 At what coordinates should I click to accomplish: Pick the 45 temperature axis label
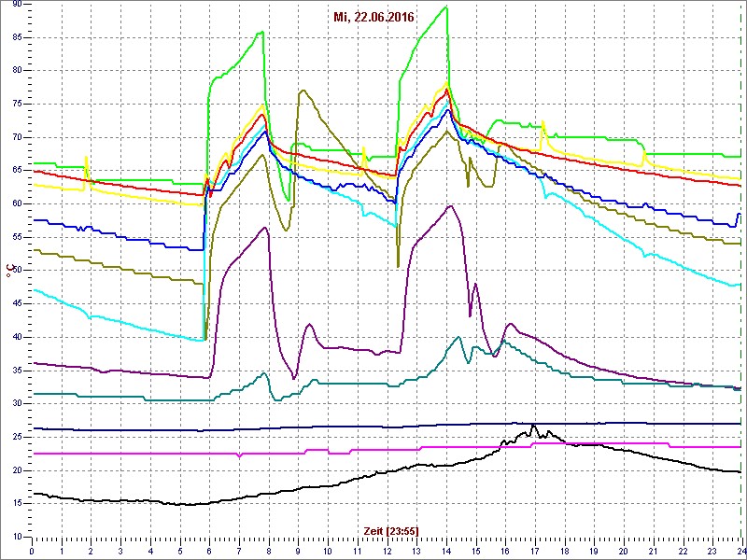click(x=17, y=304)
